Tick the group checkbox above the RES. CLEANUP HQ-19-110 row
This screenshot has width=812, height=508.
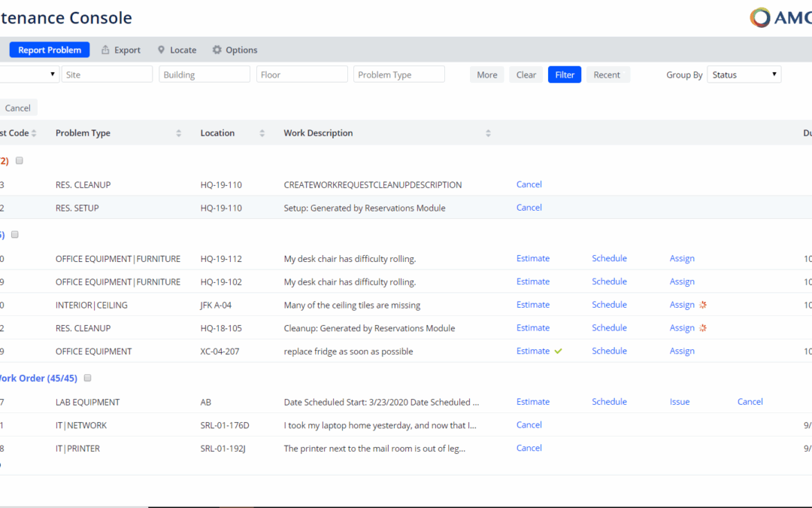(x=19, y=161)
